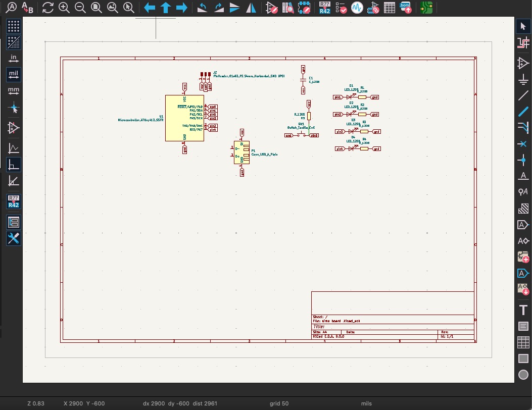Toggle grid display dots
This screenshot has height=410, width=532.
pos(14,26)
